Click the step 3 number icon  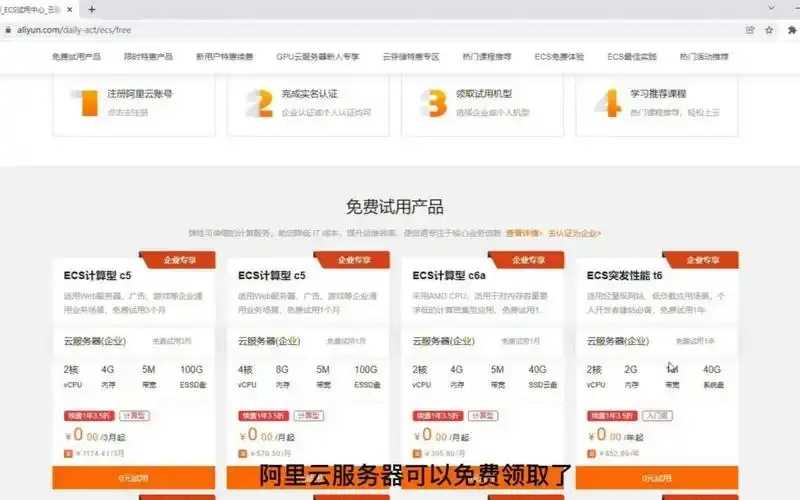click(434, 103)
